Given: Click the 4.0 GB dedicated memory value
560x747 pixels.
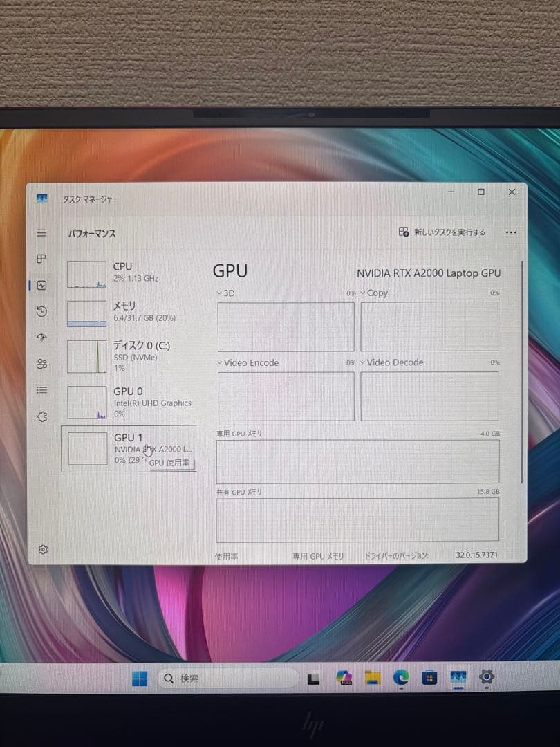Looking at the screenshot, I should (490, 434).
